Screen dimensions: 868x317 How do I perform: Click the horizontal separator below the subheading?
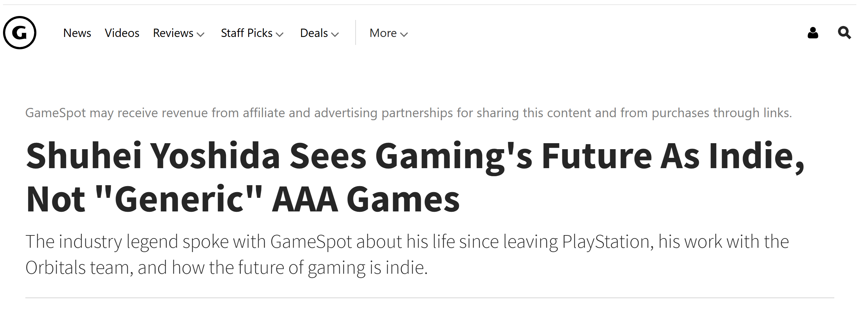tap(430, 297)
